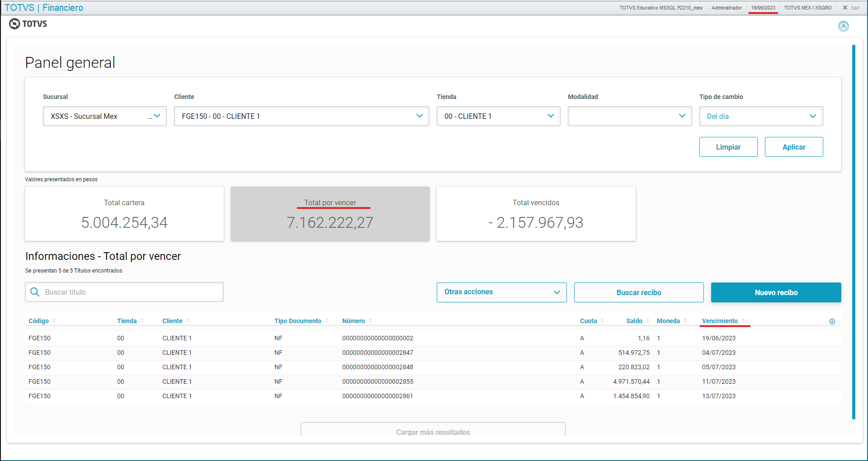Click Cargar más resultados button
Screen dimensions: 868x461
[433, 429]
